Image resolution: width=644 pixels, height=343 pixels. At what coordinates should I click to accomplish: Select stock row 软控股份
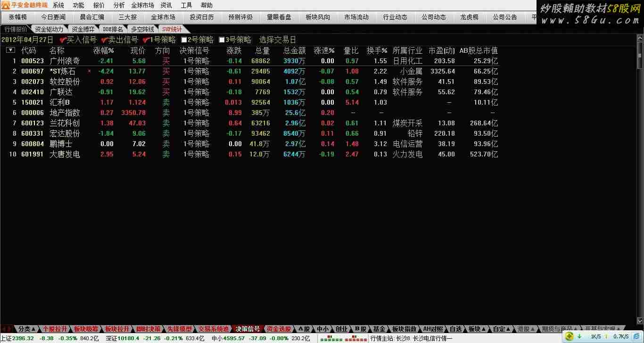click(x=250, y=82)
